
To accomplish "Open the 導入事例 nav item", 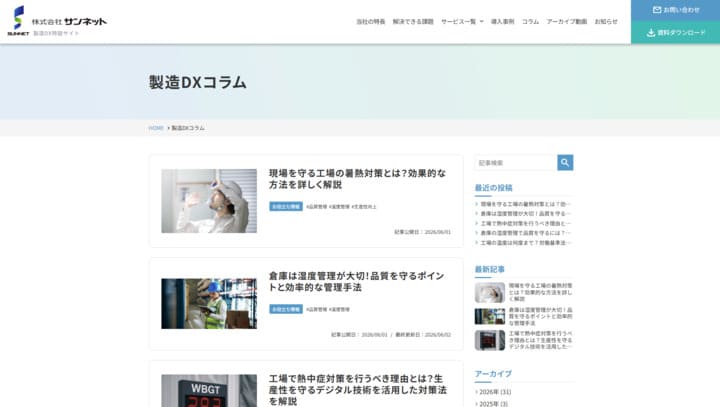I will tap(502, 22).
